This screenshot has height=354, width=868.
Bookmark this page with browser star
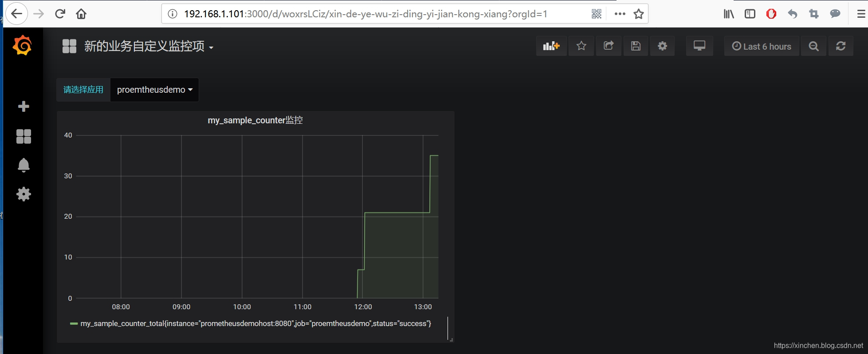(x=639, y=14)
